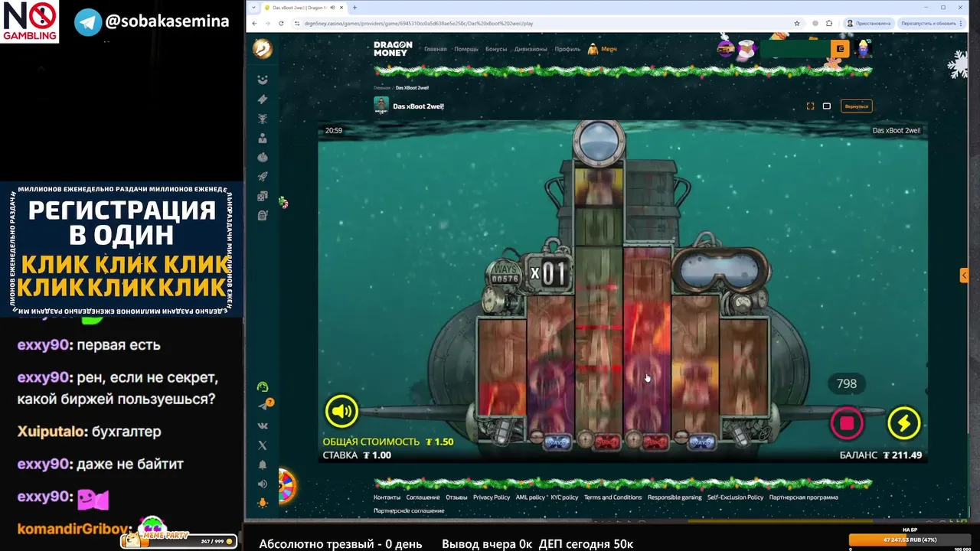Open the ticket icon in sidebar

tap(263, 99)
